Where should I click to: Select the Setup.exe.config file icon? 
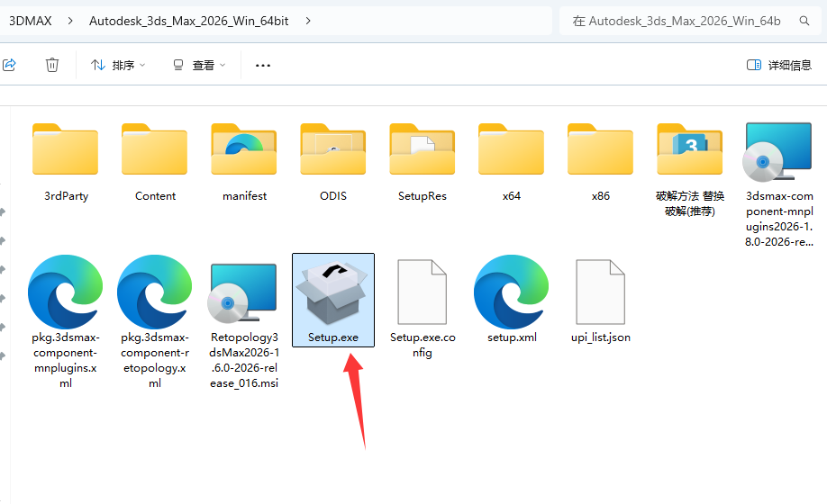tap(422, 292)
